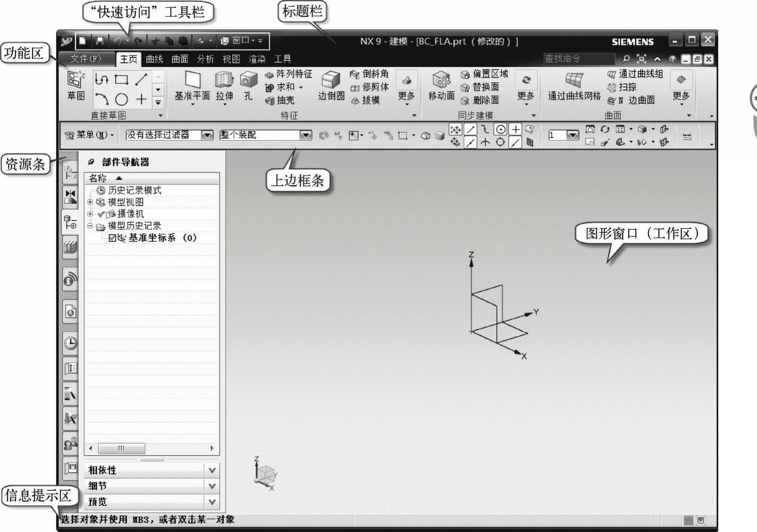The width and height of the screenshot is (757, 532).
Task: Pick the circle sketch curve icon
Action: tap(122, 100)
